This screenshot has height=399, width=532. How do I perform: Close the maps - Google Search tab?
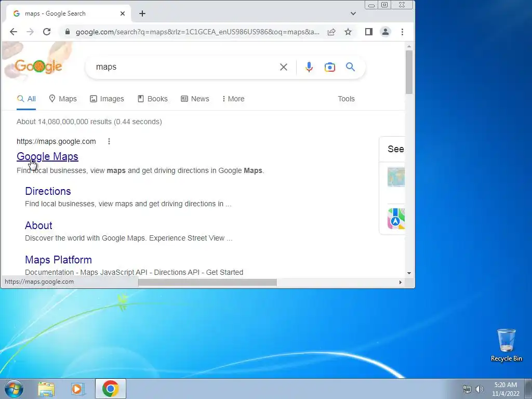[123, 14]
